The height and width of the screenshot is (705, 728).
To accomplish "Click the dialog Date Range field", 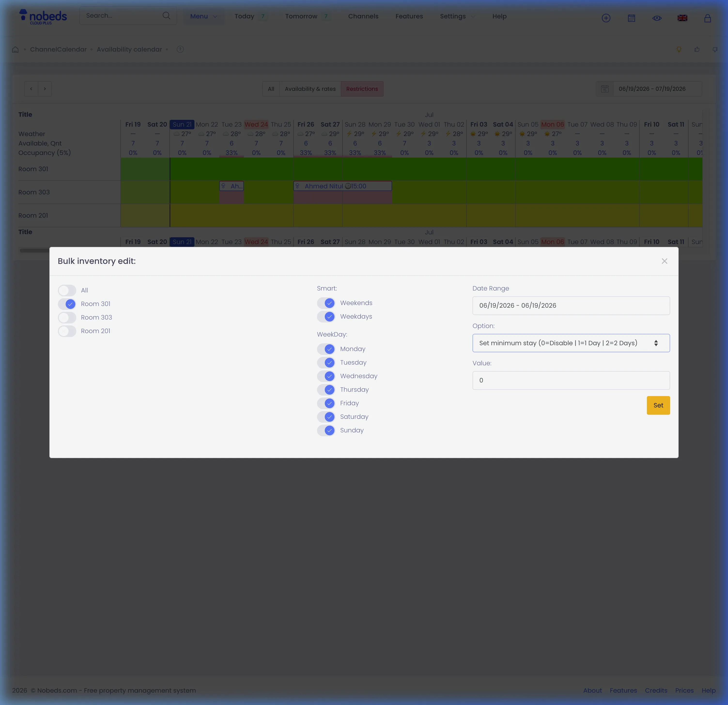I will click(571, 306).
